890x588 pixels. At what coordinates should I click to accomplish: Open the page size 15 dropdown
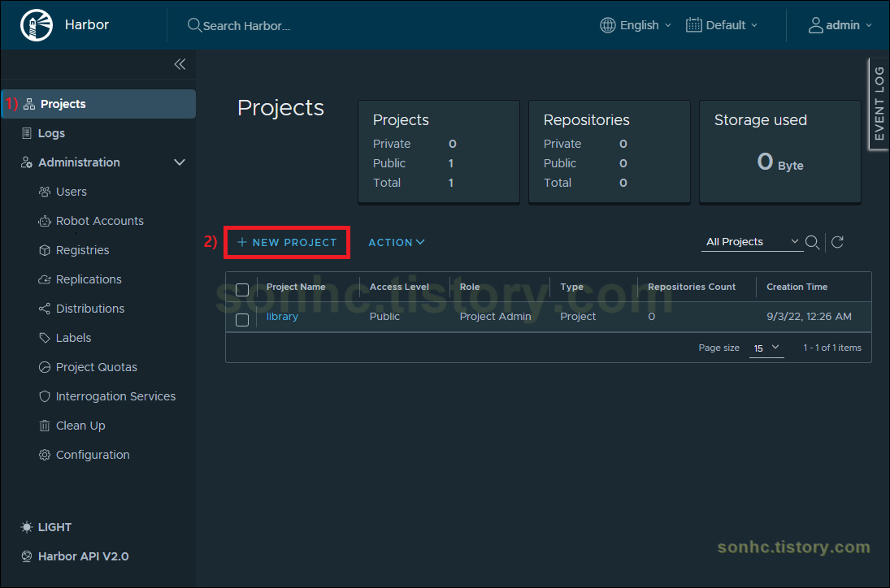pyautogui.click(x=766, y=348)
